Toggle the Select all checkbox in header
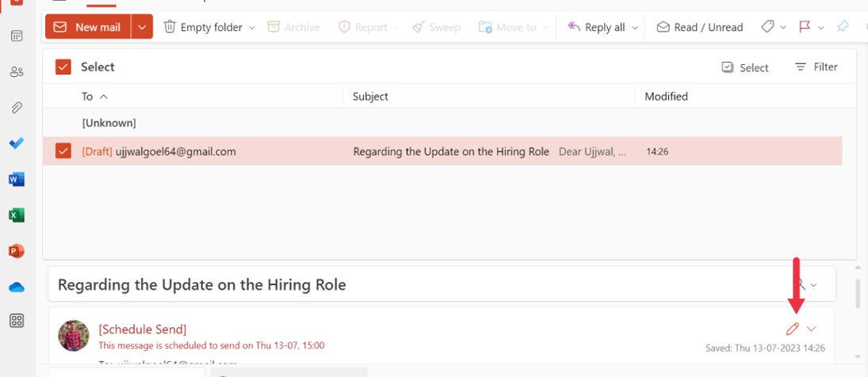 coord(63,67)
